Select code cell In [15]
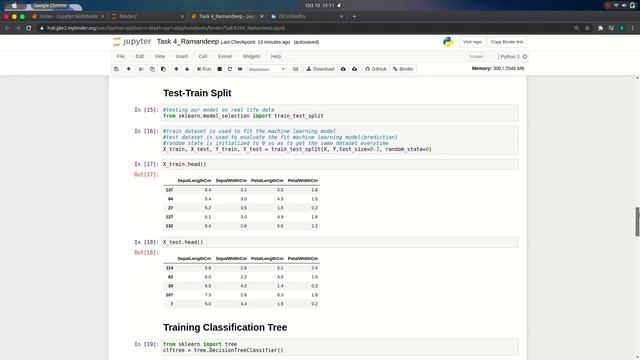640x360 pixels. (340, 113)
